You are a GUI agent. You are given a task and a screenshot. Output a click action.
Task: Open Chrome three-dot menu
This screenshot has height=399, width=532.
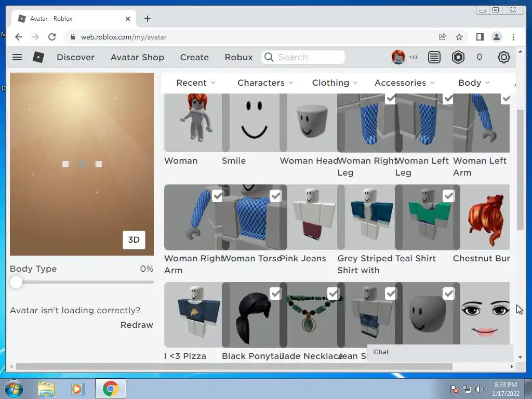(513, 37)
